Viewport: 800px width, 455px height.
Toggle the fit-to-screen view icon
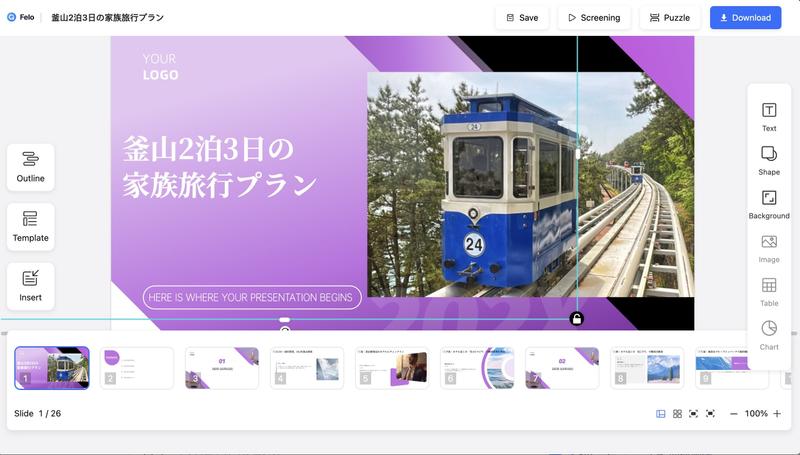693,414
